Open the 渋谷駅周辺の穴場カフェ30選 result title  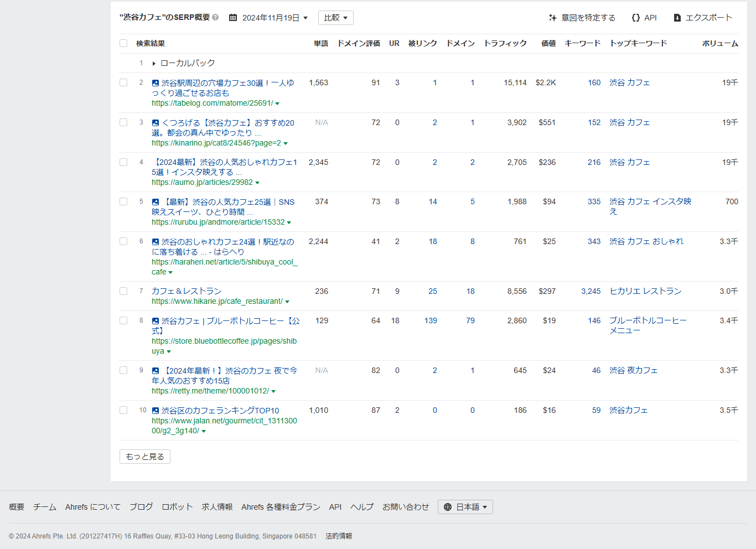(223, 88)
